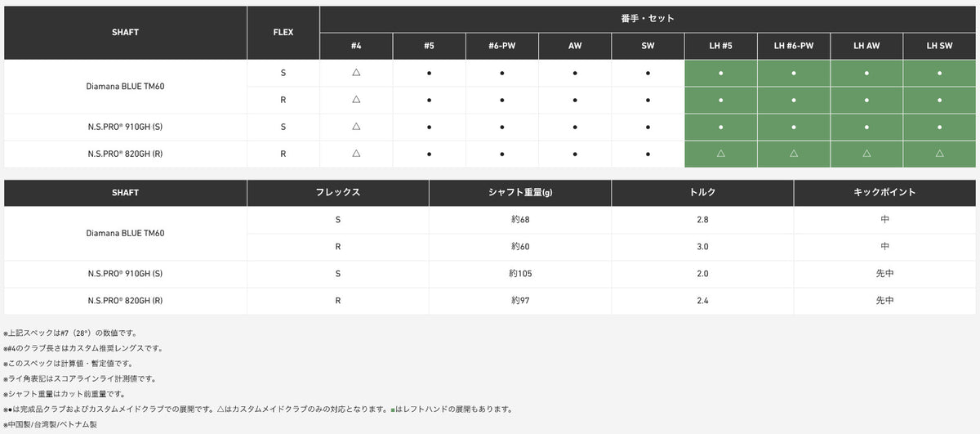Click the SW header without LH
This screenshot has height=434, width=980.
pyautogui.click(x=648, y=47)
